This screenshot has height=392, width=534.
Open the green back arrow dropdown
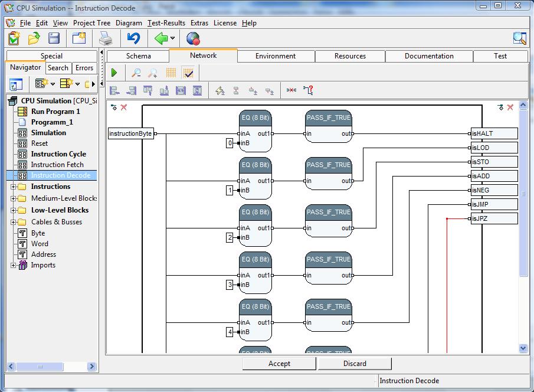click(x=173, y=39)
